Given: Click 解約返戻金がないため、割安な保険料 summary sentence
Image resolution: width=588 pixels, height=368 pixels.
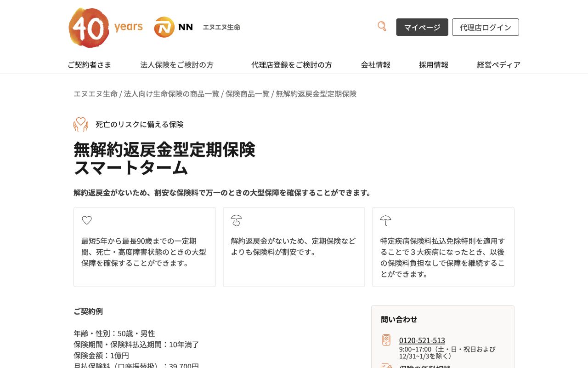Looking at the screenshot, I should 224,193.
